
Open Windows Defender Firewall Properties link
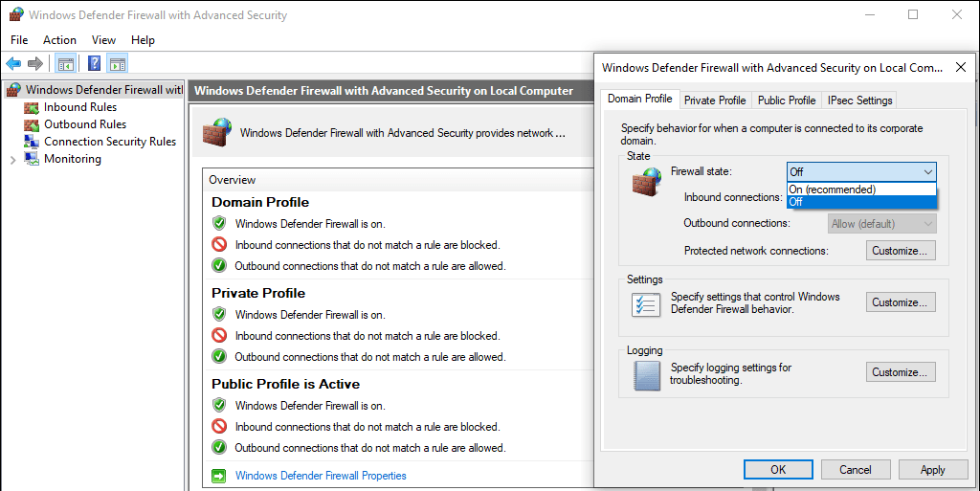(x=321, y=476)
